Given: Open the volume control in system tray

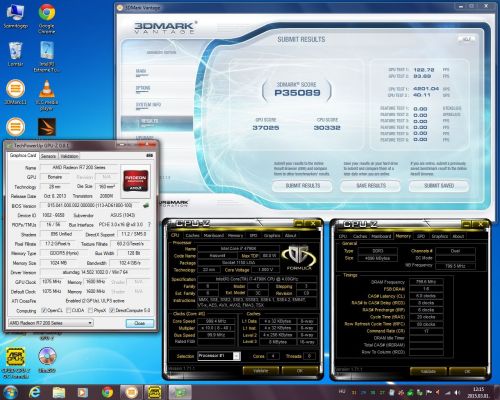Looking at the screenshot, I should point(457,393).
